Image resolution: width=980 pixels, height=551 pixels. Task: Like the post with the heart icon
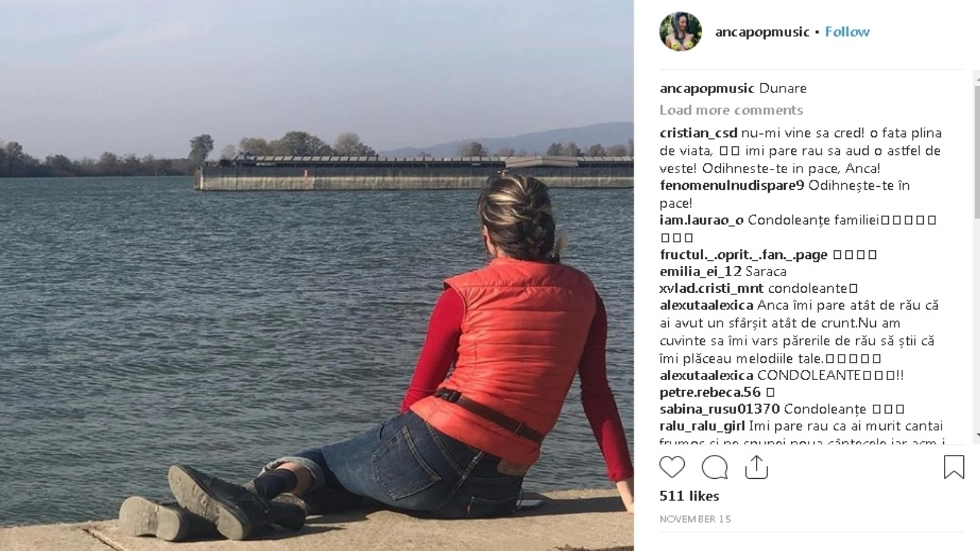click(x=672, y=468)
